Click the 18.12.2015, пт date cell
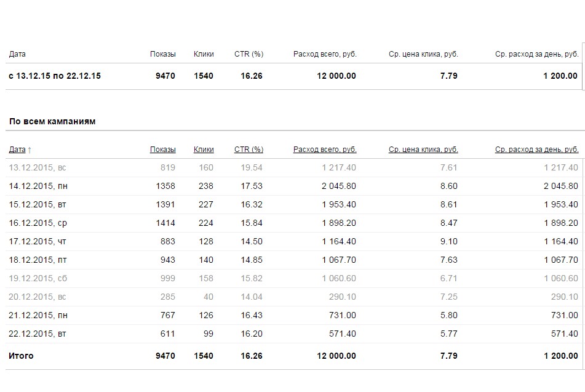This screenshot has width=585, height=392. tap(37, 260)
